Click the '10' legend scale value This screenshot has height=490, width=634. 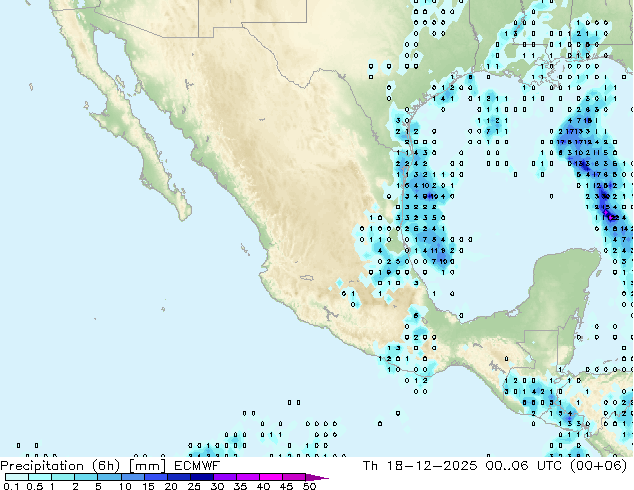125,486
